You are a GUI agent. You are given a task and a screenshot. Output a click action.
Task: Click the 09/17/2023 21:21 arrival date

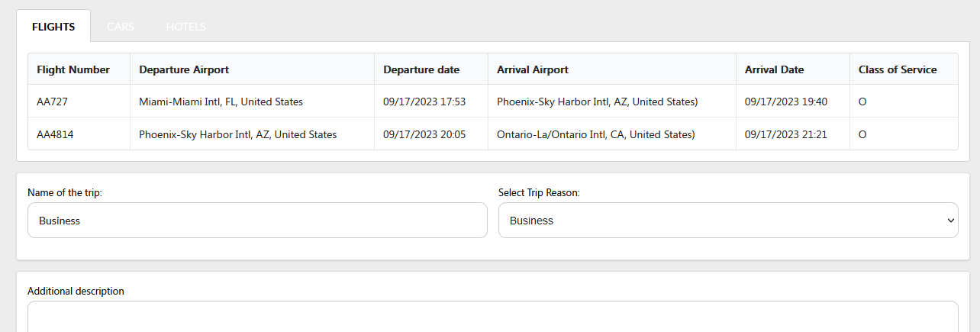(786, 134)
